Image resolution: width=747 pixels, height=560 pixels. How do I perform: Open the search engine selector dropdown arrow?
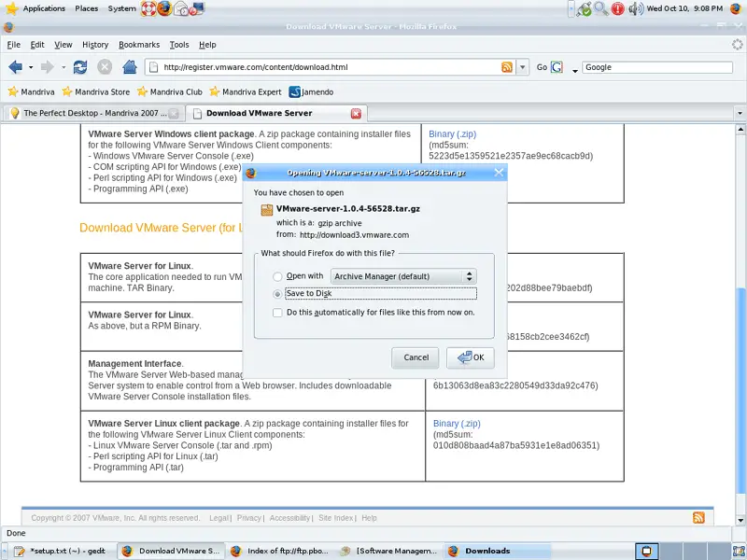pos(575,70)
